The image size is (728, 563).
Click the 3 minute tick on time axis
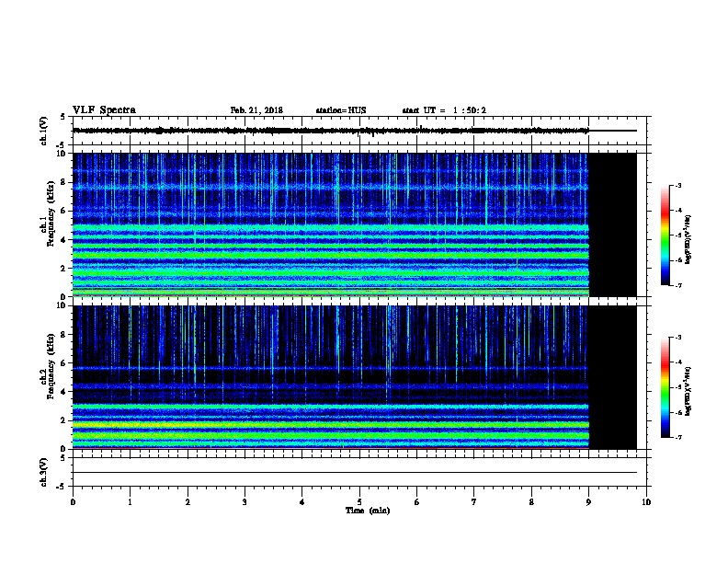coord(245,501)
